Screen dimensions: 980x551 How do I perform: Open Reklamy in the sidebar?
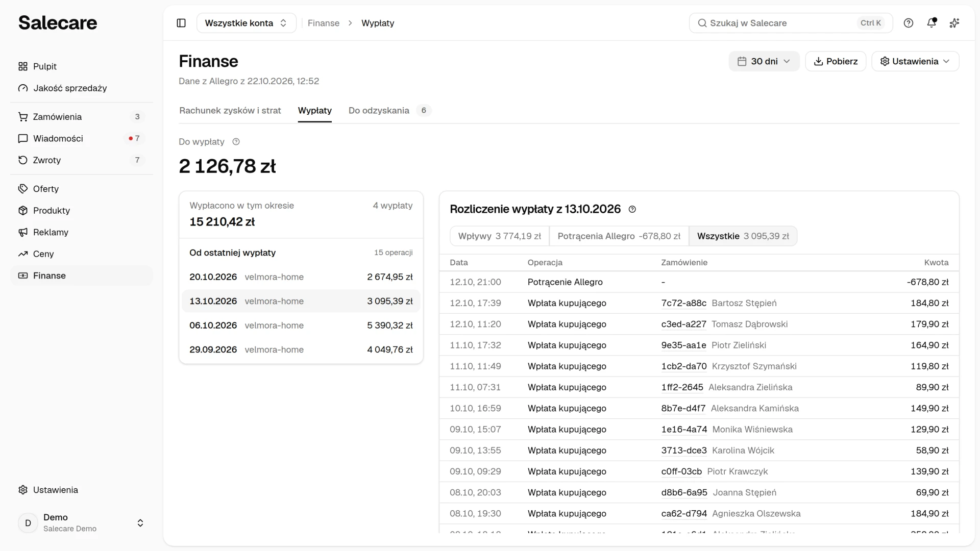tap(82, 232)
